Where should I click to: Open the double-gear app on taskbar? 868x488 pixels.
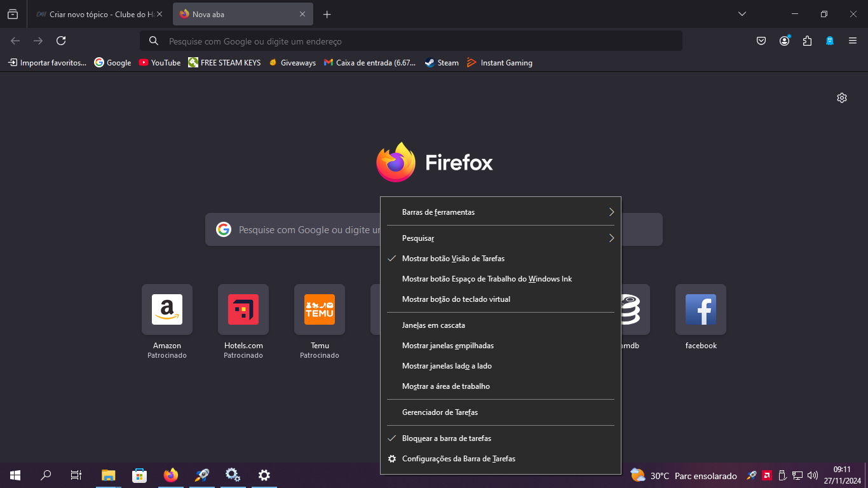(233, 475)
